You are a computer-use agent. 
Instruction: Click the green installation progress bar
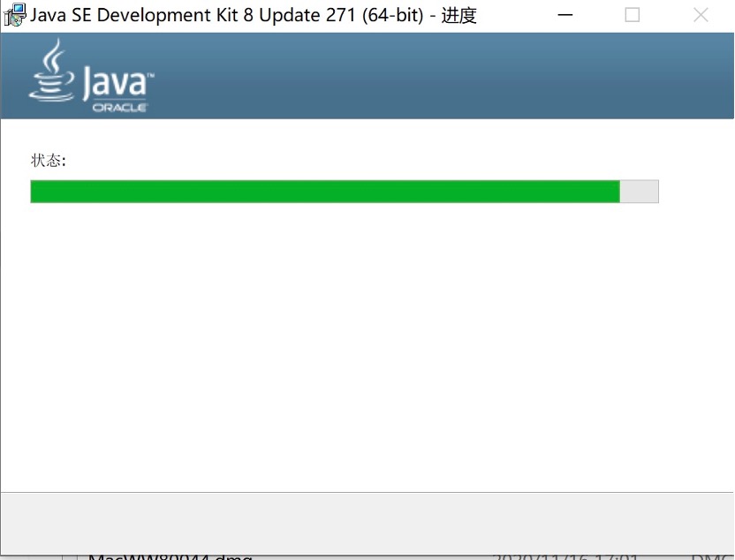345,191
